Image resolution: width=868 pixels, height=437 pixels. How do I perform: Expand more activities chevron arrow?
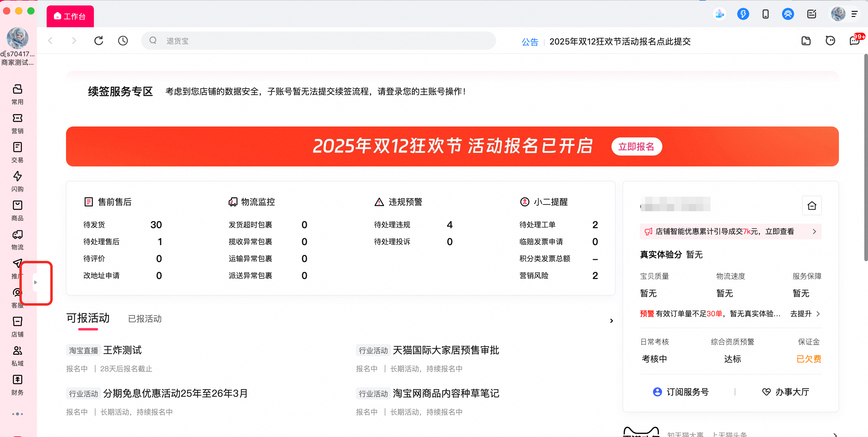611,320
